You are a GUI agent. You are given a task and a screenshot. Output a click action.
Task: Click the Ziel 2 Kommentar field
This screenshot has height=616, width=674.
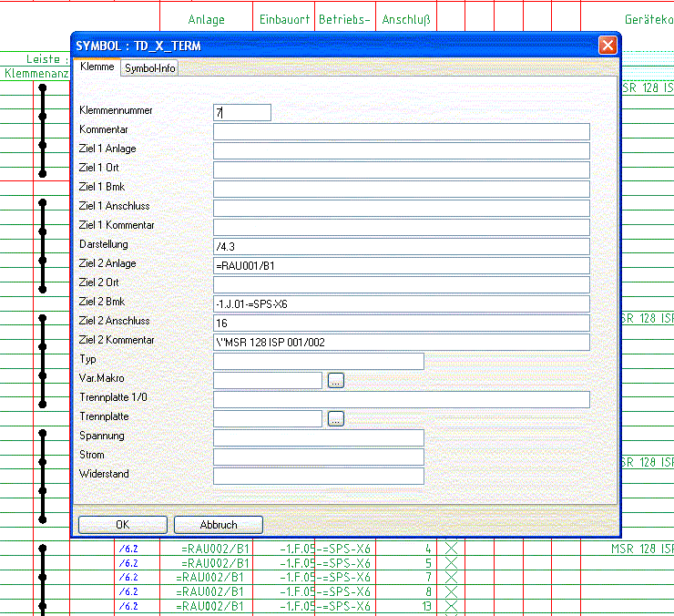tap(402, 343)
